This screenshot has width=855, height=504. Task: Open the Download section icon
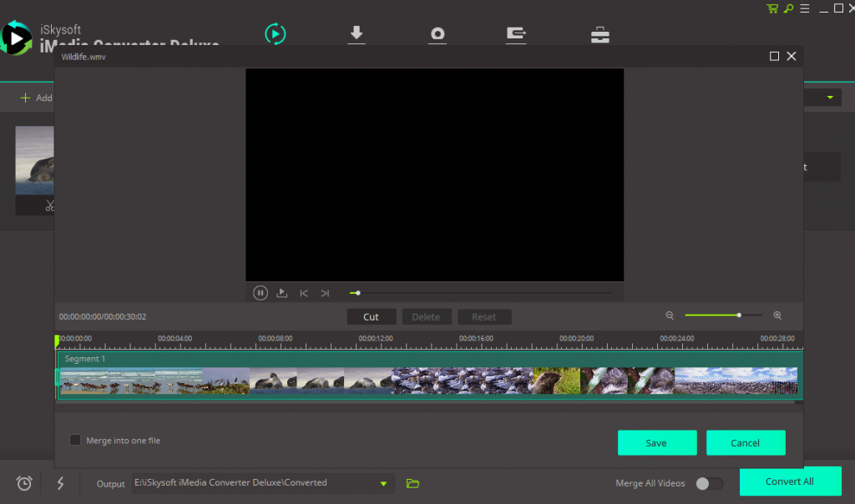pyautogui.click(x=357, y=34)
